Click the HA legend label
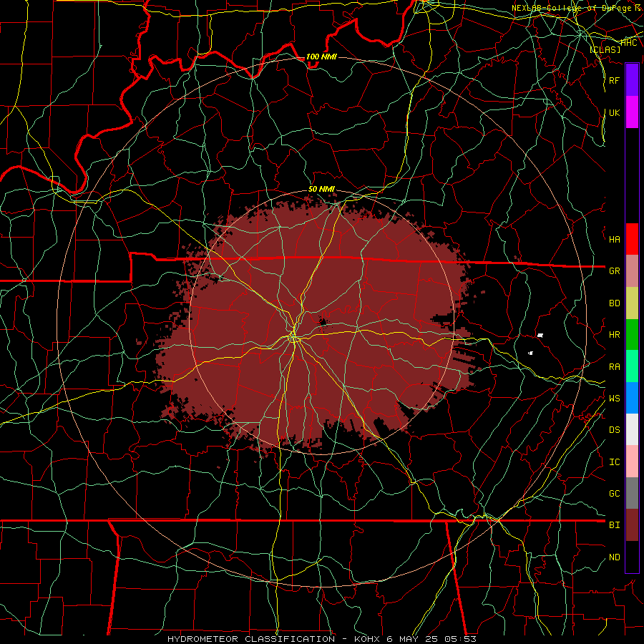The image size is (644, 644). (614, 240)
